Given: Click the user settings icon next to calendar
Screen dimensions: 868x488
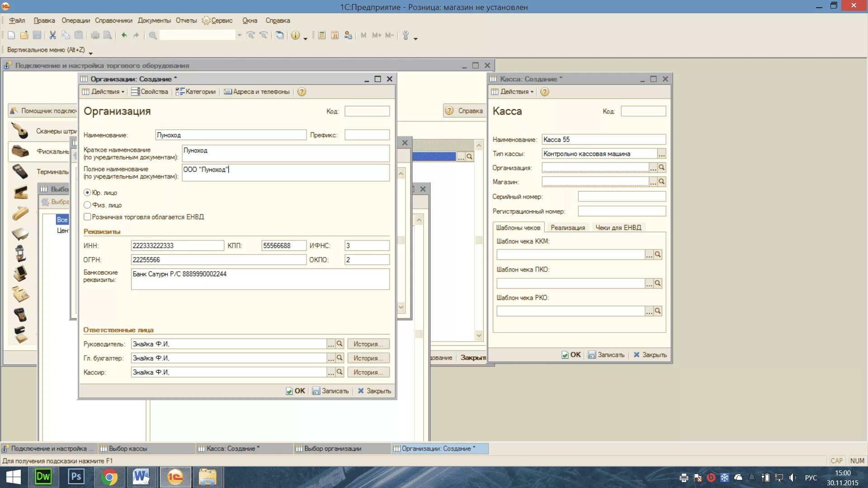Looking at the screenshot, I should 348,35.
